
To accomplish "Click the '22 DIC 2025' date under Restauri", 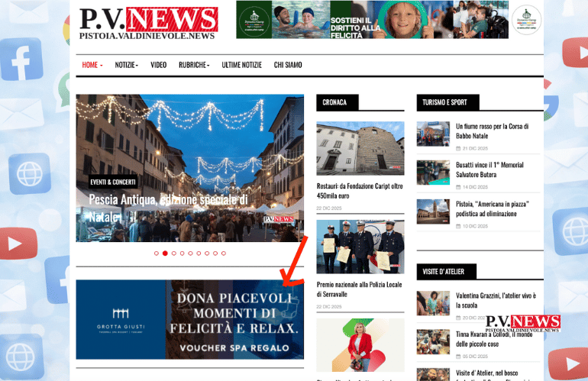I will click(329, 208).
